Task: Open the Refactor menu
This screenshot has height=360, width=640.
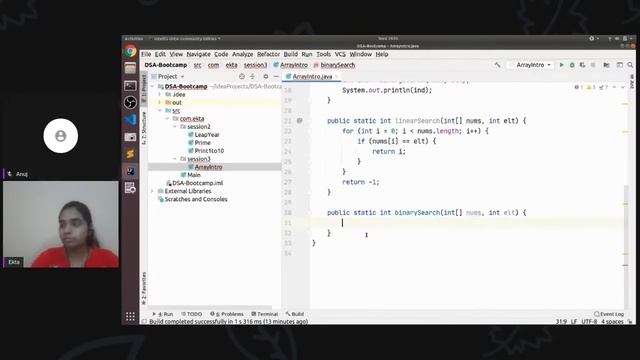Action: 269,54
